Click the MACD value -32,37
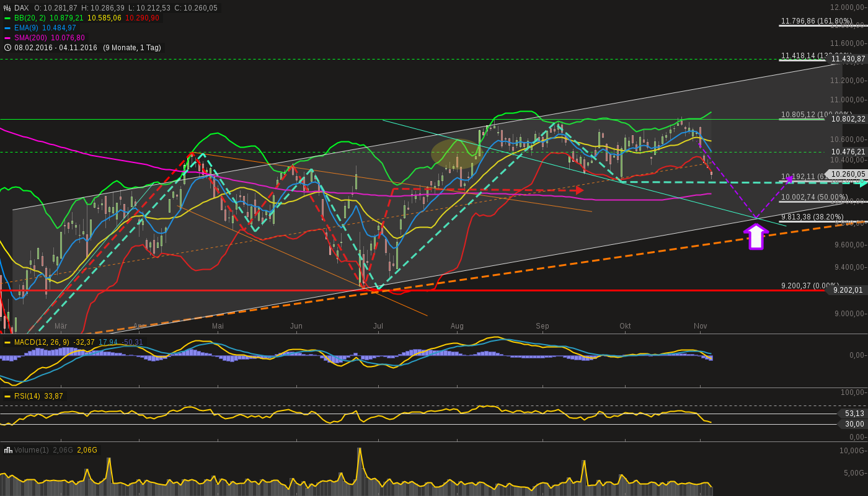This screenshot has height=496, width=868. click(x=84, y=342)
